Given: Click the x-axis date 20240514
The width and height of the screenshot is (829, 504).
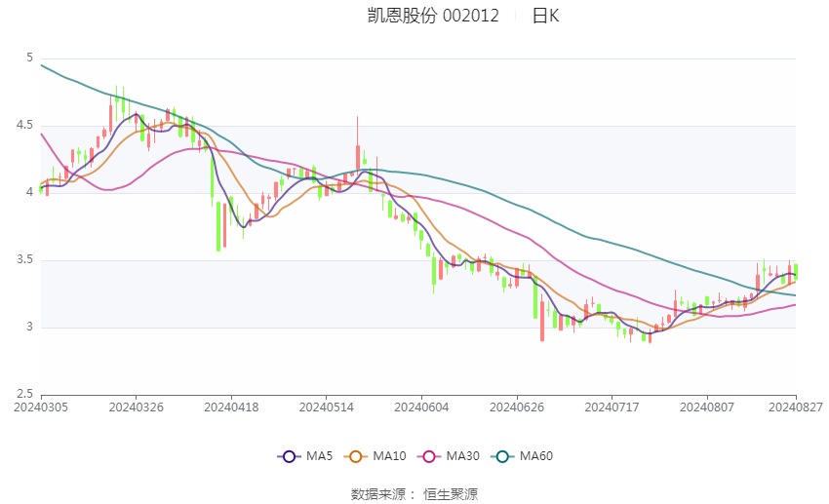Looking at the screenshot, I should (326, 407).
